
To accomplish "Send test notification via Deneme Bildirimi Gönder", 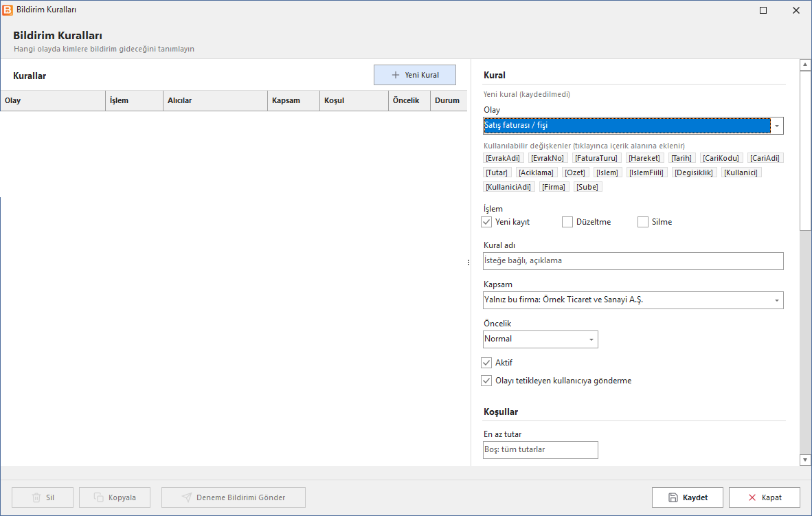I will [x=234, y=497].
